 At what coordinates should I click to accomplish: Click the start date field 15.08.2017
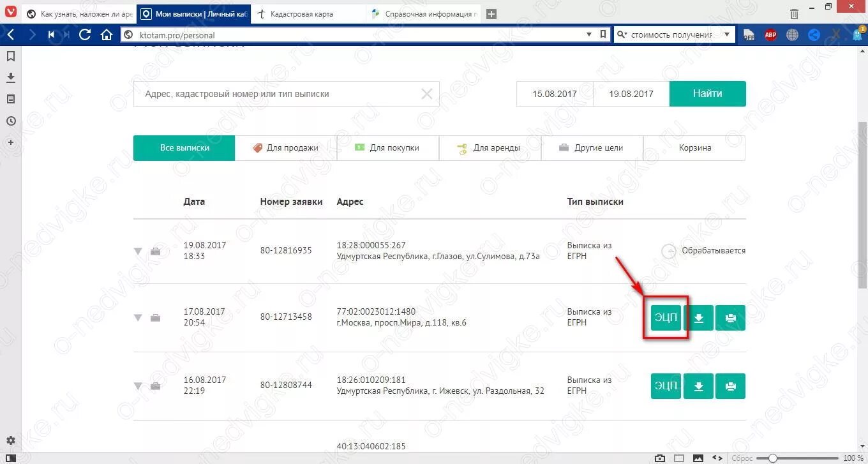(x=555, y=94)
